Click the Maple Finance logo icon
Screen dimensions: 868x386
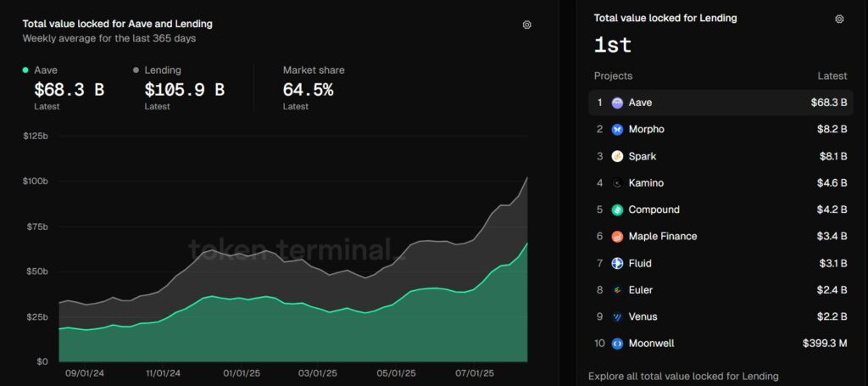click(x=617, y=237)
